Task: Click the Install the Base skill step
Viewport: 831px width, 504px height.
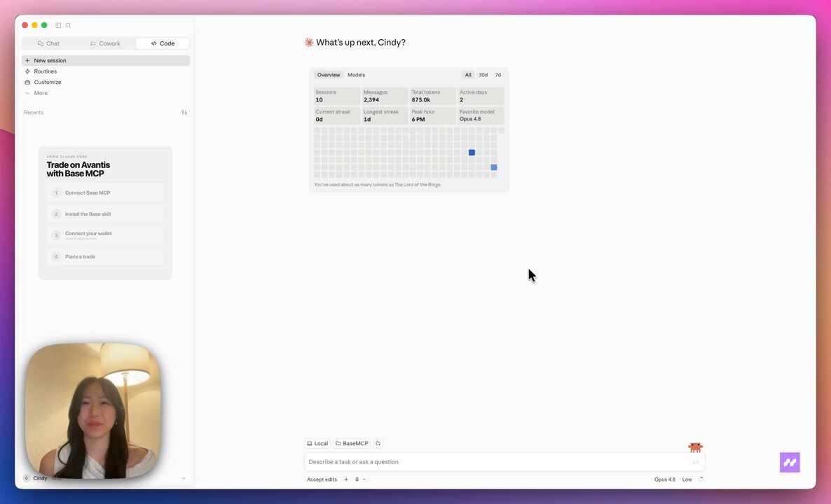Action: click(106, 214)
